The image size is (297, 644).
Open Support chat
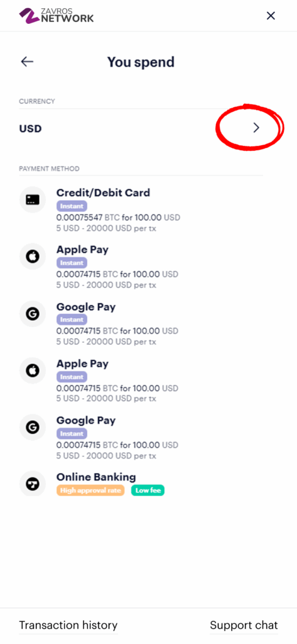click(244, 625)
